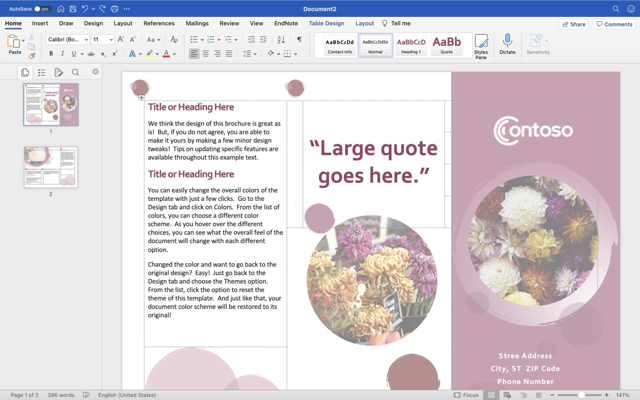
Task: Toggle Bold formatting
Action: pyautogui.click(x=51, y=54)
